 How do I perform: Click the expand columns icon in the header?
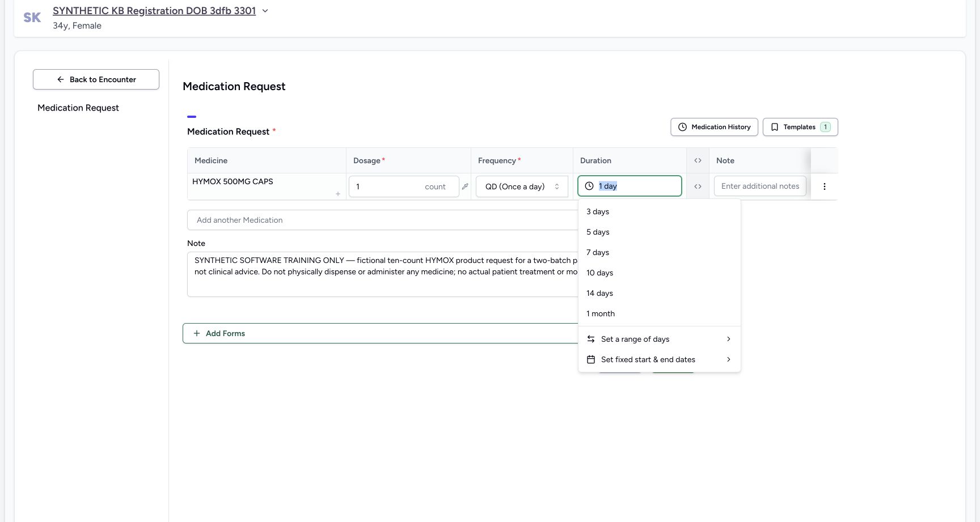tap(698, 160)
